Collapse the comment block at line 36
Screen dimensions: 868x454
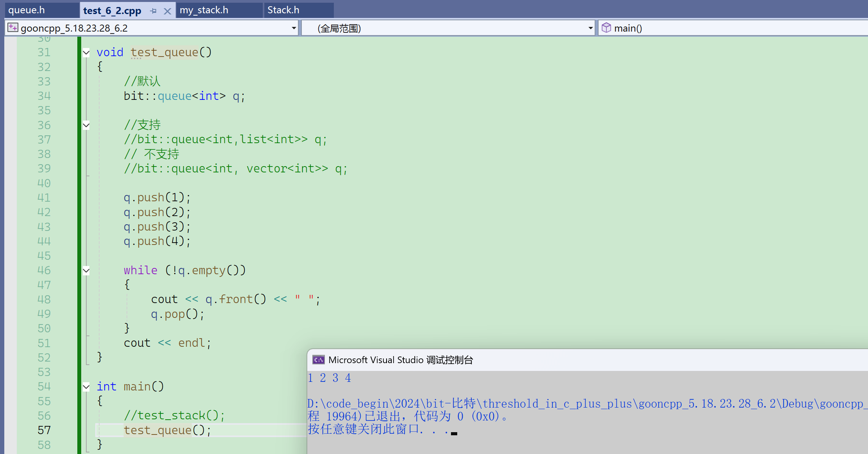86,125
